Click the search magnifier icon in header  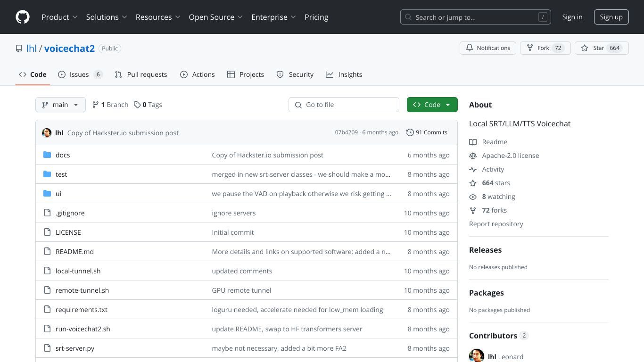pos(408,17)
